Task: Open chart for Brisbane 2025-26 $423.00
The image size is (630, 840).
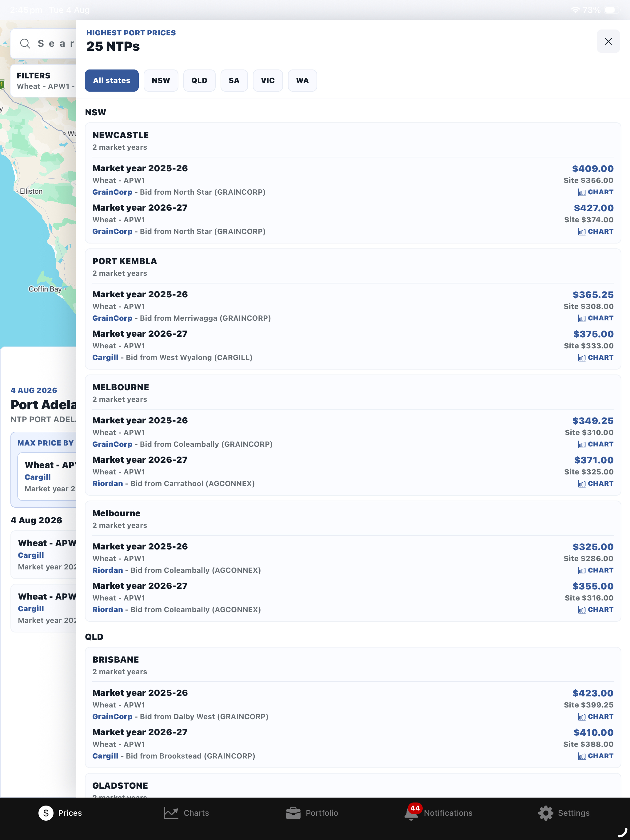Action: (x=596, y=717)
